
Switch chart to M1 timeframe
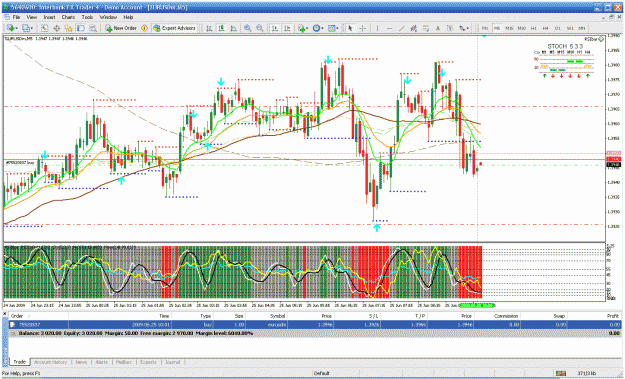pos(485,28)
